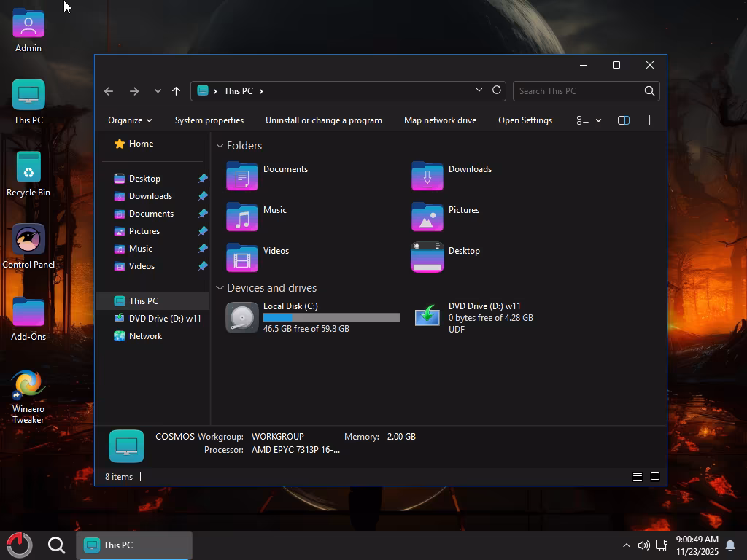Image resolution: width=747 pixels, height=560 pixels.
Task: Toggle the preview pane button
Action: pos(623,120)
